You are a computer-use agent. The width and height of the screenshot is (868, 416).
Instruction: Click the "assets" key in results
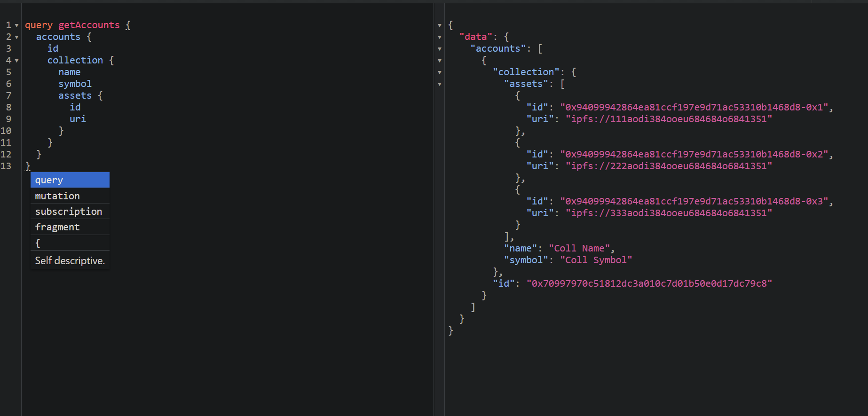[x=526, y=84]
